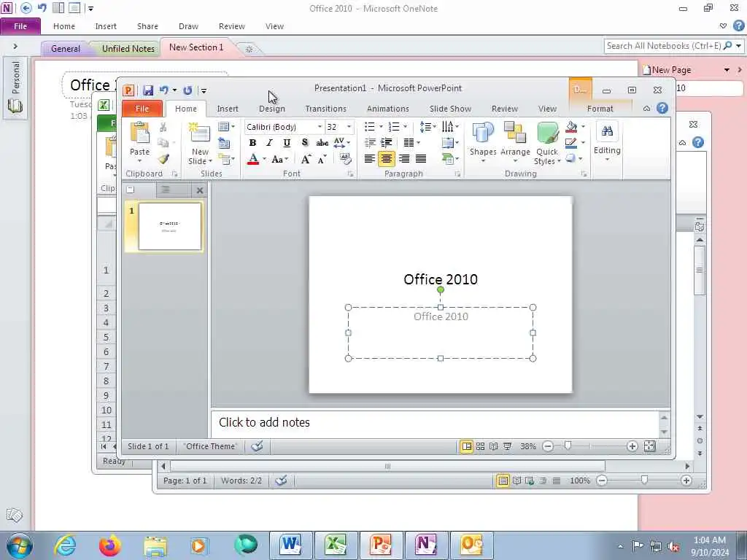
Task: Click the OneNote Dock to Desktop icon
Action: (58, 7)
